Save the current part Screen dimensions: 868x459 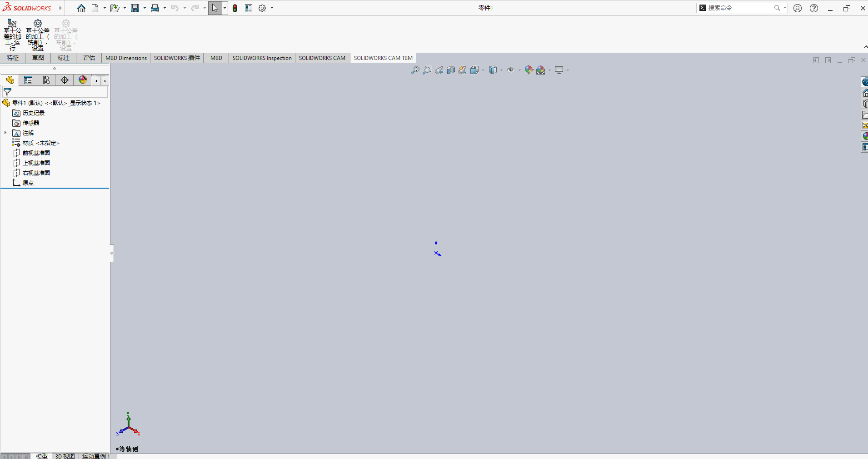135,8
